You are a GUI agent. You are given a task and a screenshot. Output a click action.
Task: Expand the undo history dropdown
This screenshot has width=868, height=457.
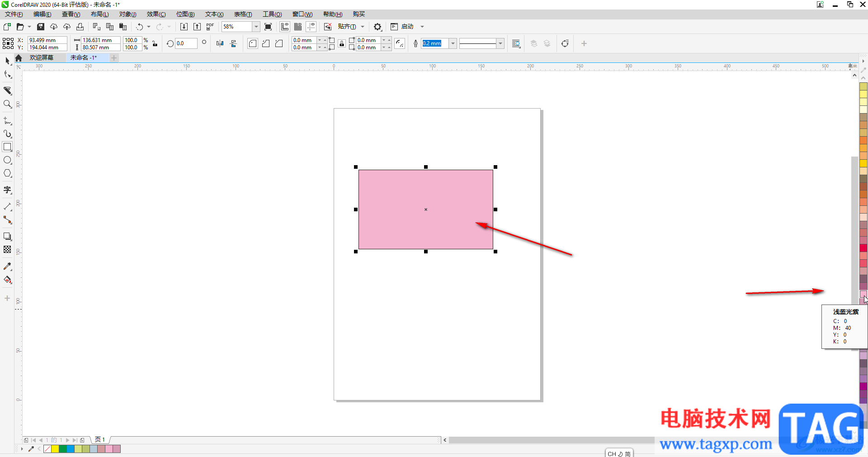point(149,27)
